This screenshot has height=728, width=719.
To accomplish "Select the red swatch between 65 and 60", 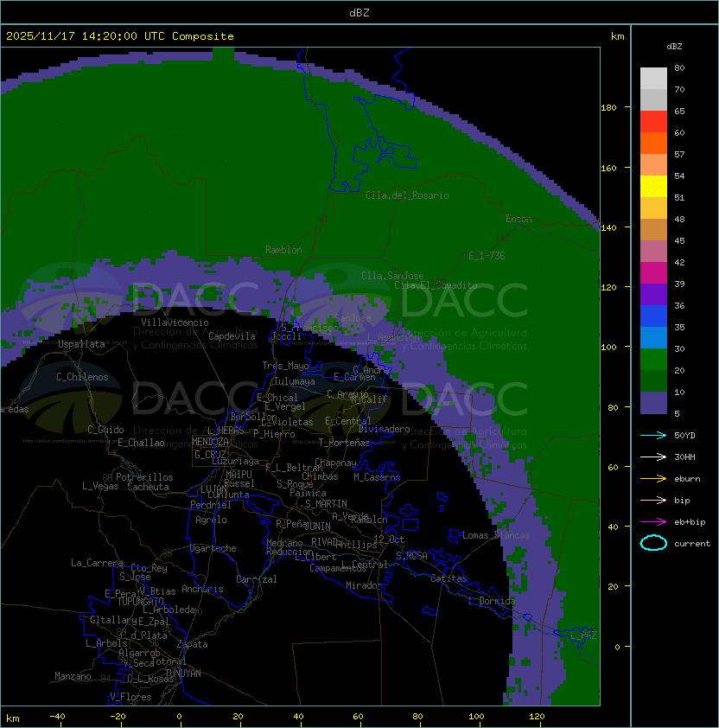I will coord(653,122).
